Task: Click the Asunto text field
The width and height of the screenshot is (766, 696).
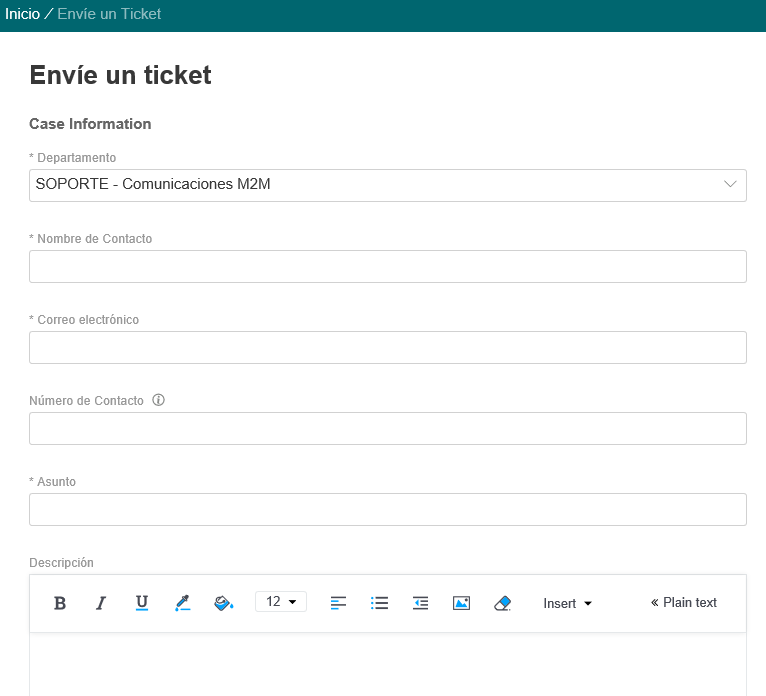Action: click(388, 509)
